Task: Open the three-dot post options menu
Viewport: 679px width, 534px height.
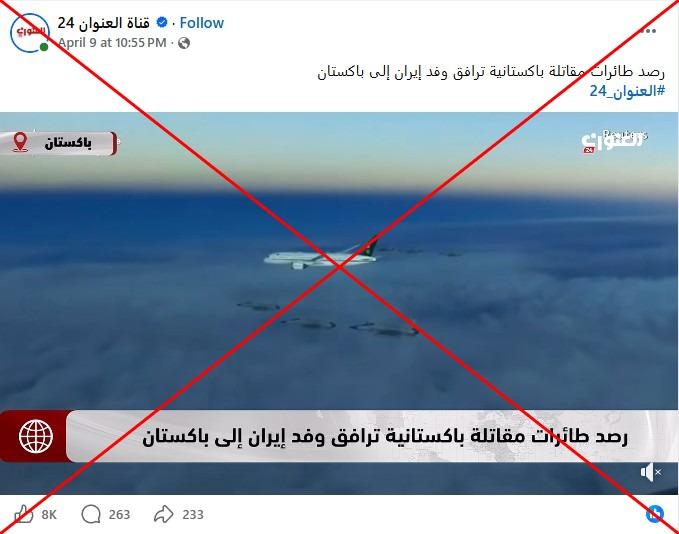Action: tap(648, 31)
